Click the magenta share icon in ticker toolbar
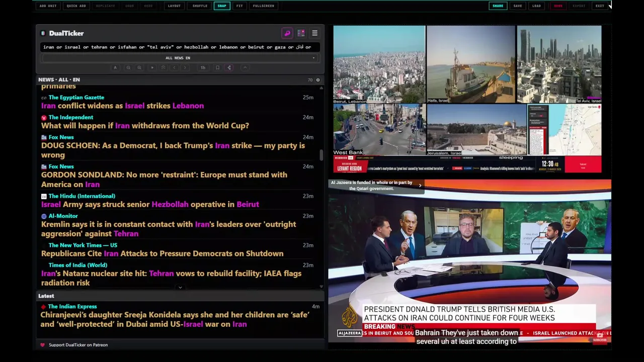Viewport: 644px width, 362px height. tap(229, 67)
